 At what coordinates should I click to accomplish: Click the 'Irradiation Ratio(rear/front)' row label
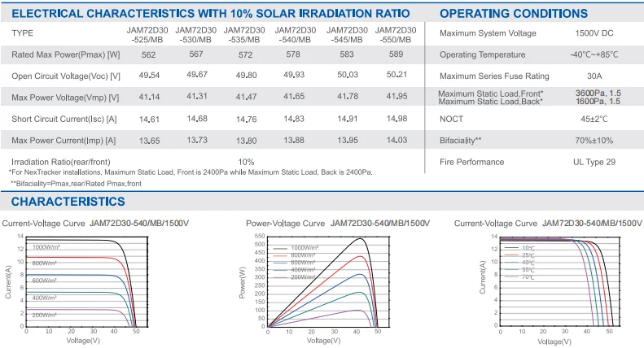pos(61,162)
